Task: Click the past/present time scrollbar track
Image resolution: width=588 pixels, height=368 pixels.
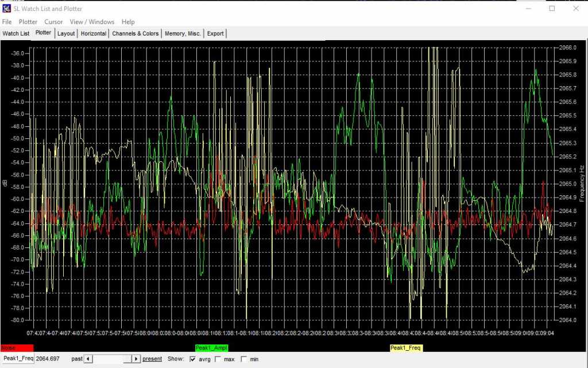Action: [113, 359]
